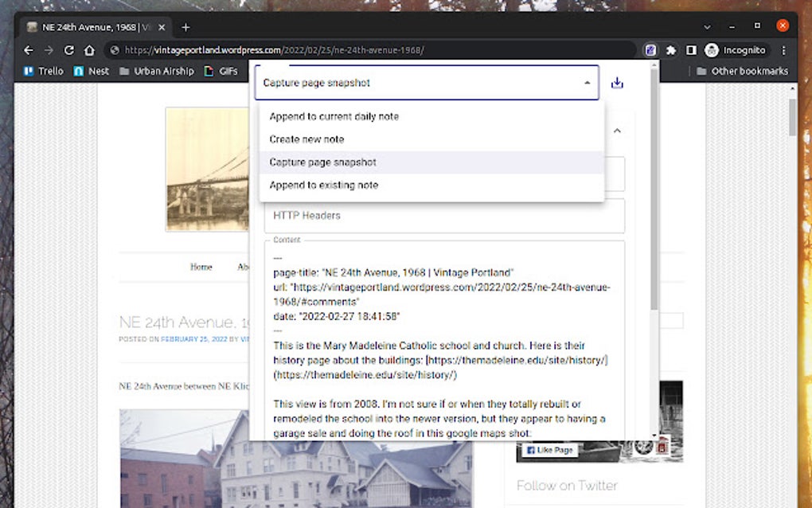
Task: Click the vintage bridge header image
Action: [x=207, y=170]
